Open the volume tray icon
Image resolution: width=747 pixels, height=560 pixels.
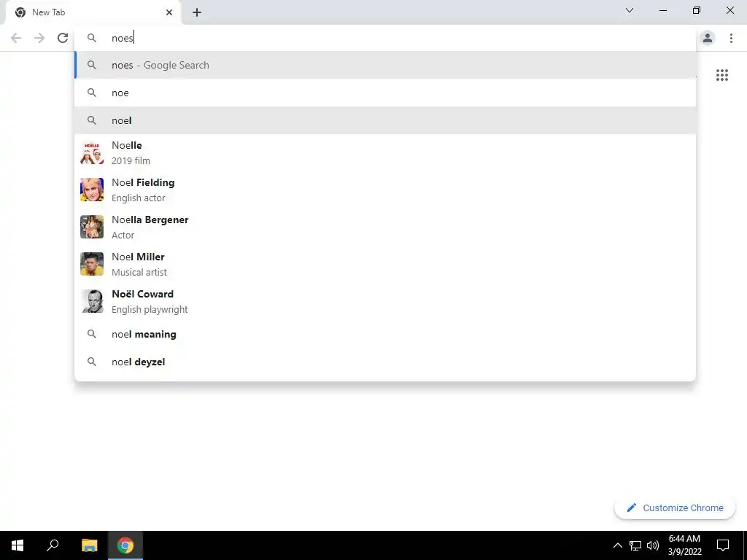tap(653, 545)
